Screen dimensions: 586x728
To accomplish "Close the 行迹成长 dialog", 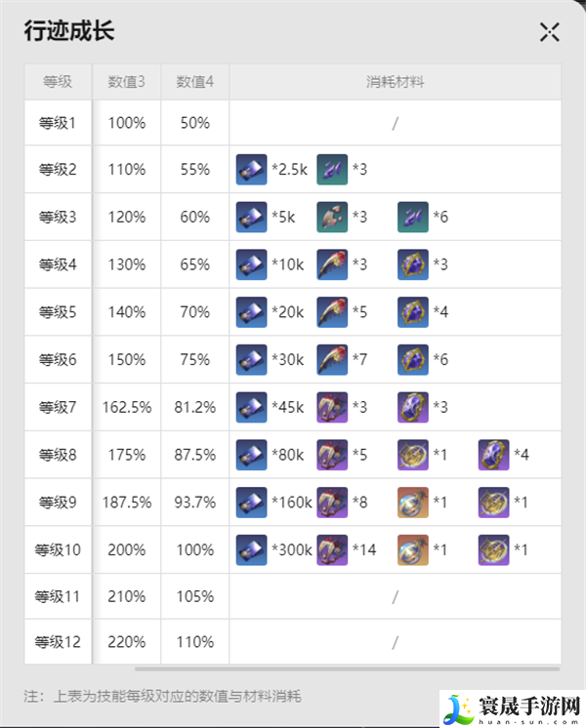I will pyautogui.click(x=549, y=32).
